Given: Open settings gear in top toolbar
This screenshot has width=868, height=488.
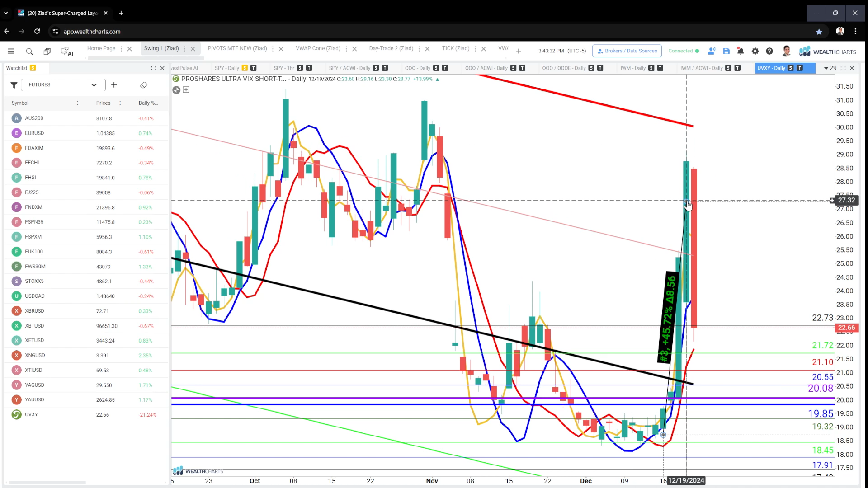Looking at the screenshot, I should pyautogui.click(x=755, y=51).
